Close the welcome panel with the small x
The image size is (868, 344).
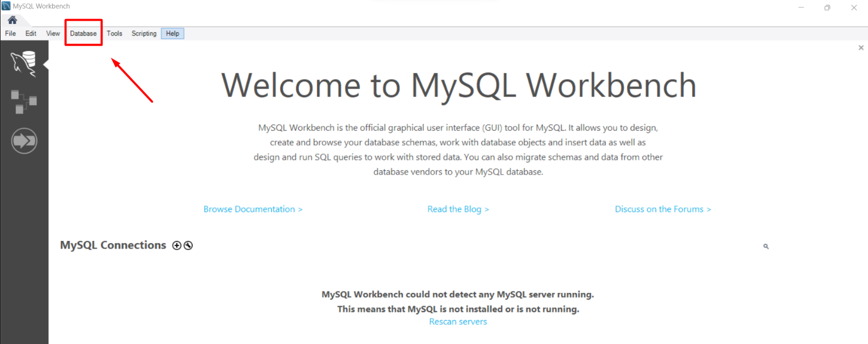click(861, 48)
